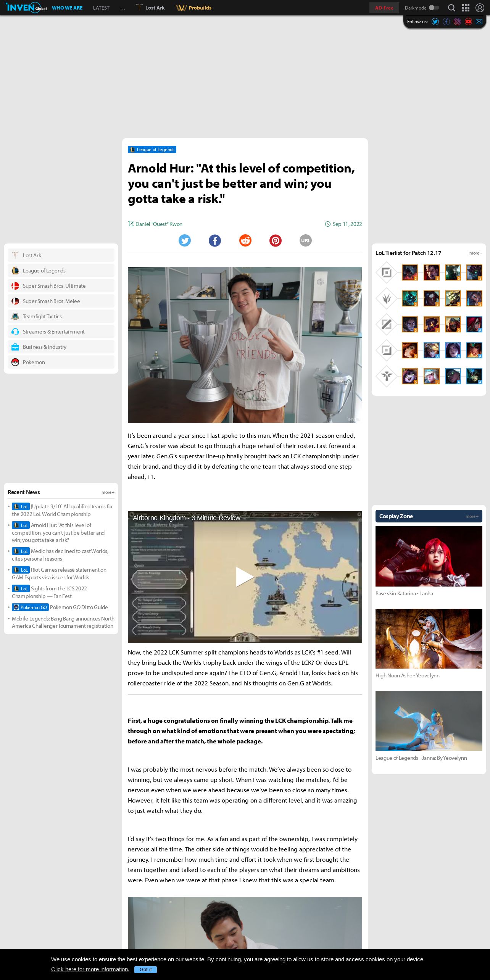Open first champion portrait in jungle row
The height and width of the screenshot is (980, 490).
pos(410,298)
